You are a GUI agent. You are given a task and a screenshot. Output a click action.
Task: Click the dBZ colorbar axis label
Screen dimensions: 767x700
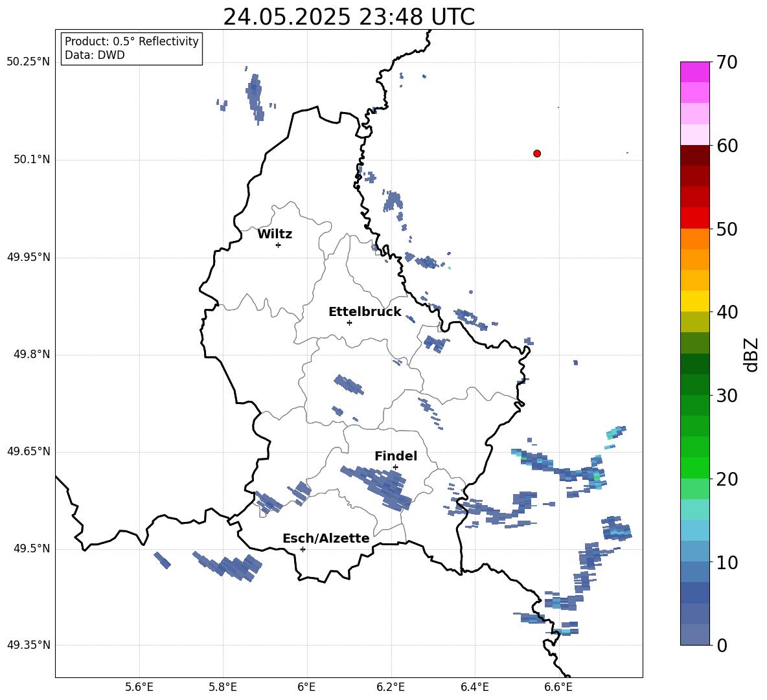pyautogui.click(x=752, y=355)
